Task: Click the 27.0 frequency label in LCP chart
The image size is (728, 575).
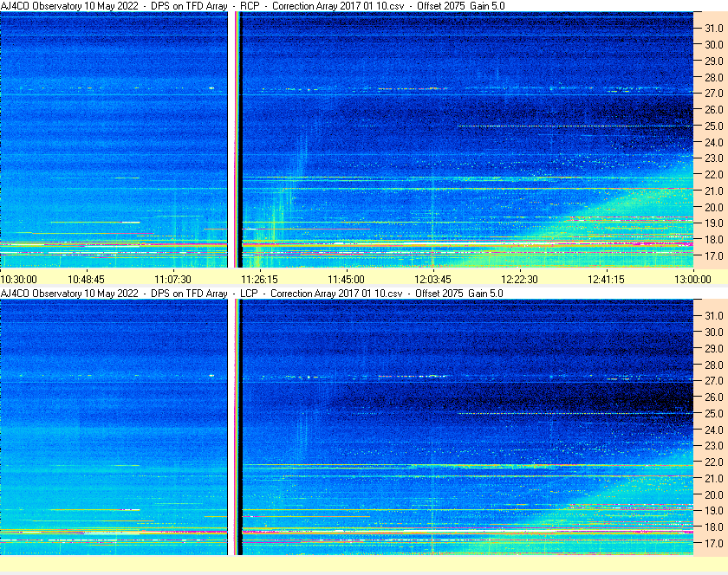Action: (x=714, y=380)
